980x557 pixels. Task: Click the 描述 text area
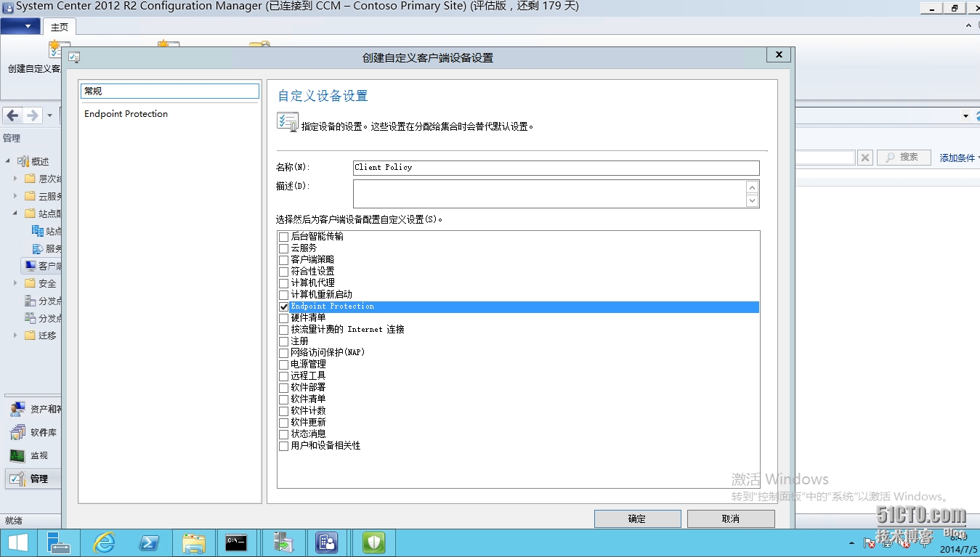[x=549, y=193]
